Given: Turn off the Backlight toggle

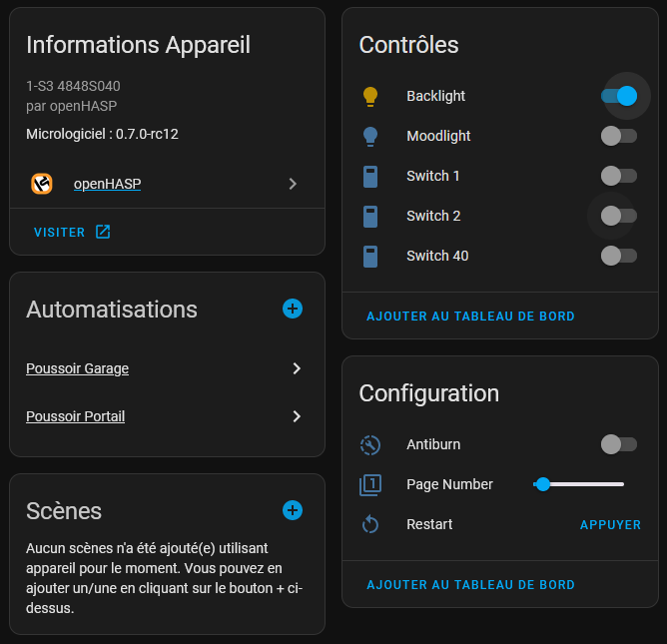Looking at the screenshot, I should 619,96.
